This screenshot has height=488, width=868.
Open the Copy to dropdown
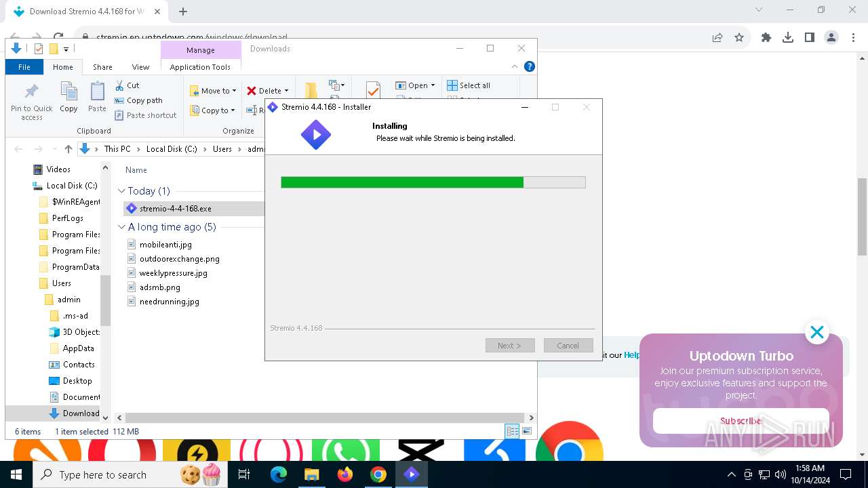click(212, 110)
